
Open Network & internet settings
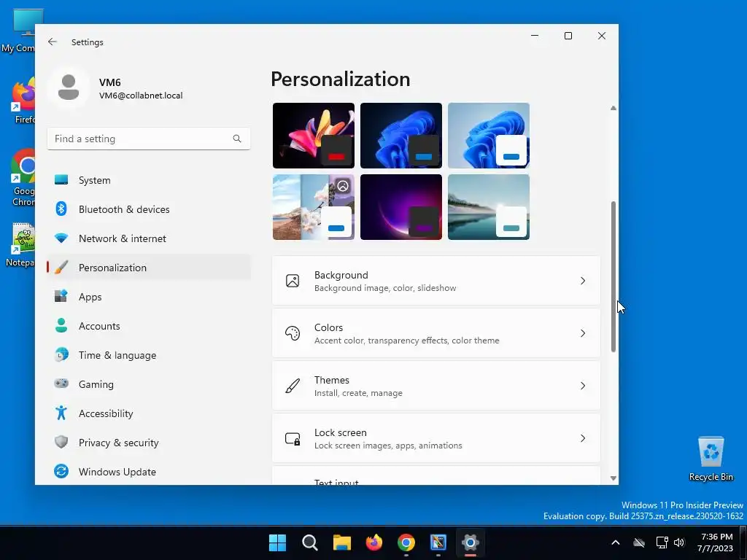pos(149,238)
